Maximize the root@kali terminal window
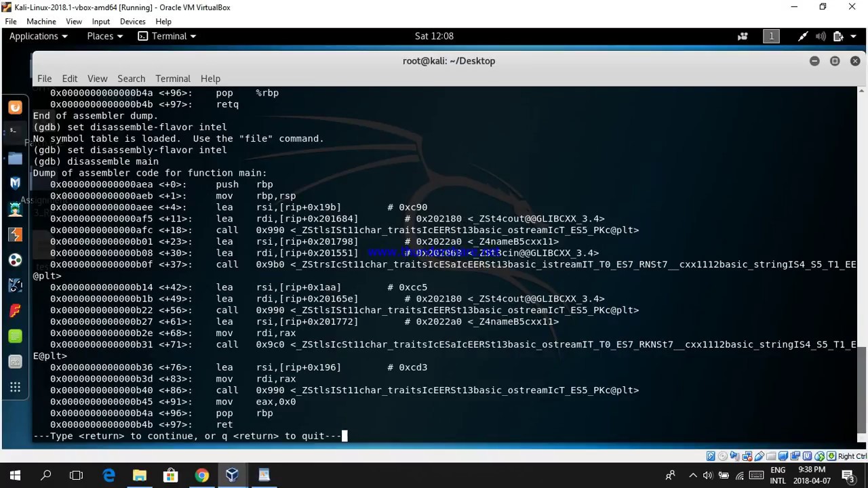The image size is (868, 488). click(x=835, y=61)
